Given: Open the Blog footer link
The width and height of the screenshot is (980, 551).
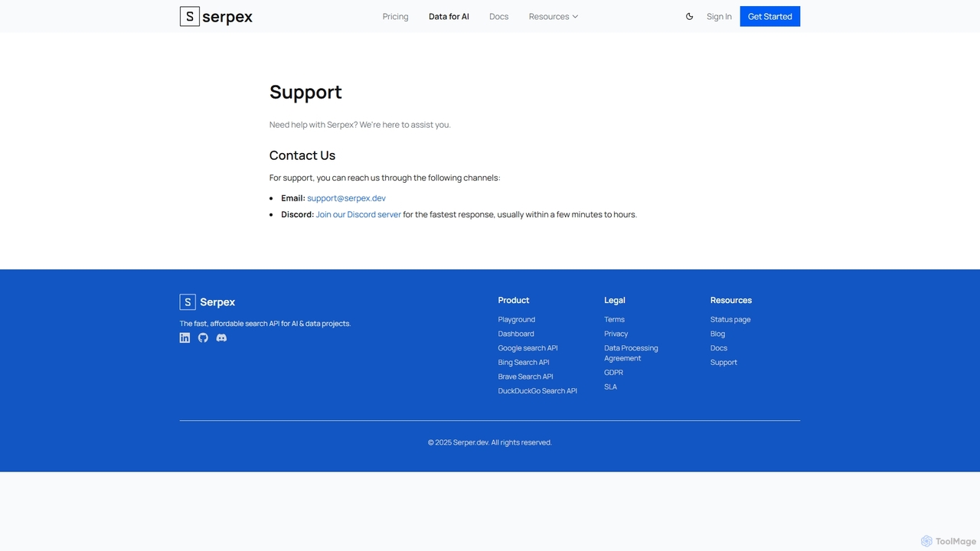Looking at the screenshot, I should 717,334.
